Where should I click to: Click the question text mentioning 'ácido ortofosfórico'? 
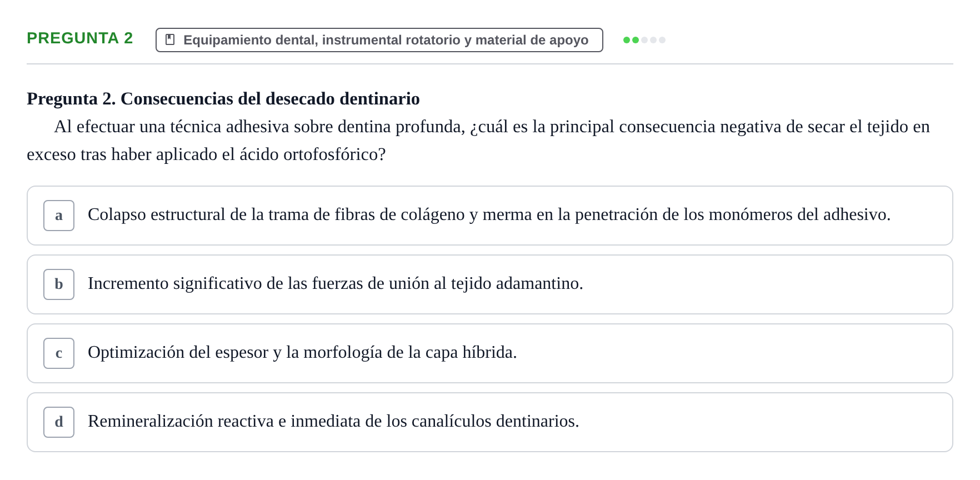(x=478, y=141)
